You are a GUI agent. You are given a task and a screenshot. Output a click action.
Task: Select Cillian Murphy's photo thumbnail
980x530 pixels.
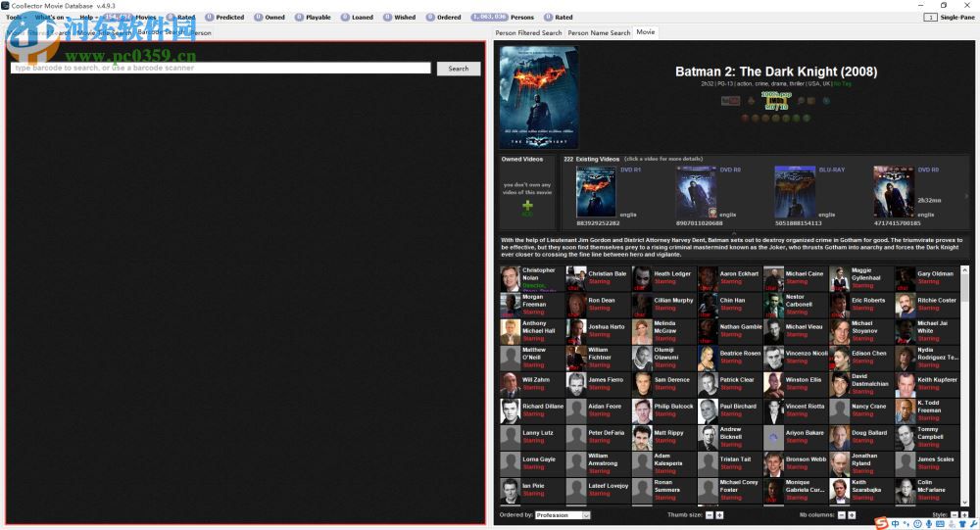642,306
